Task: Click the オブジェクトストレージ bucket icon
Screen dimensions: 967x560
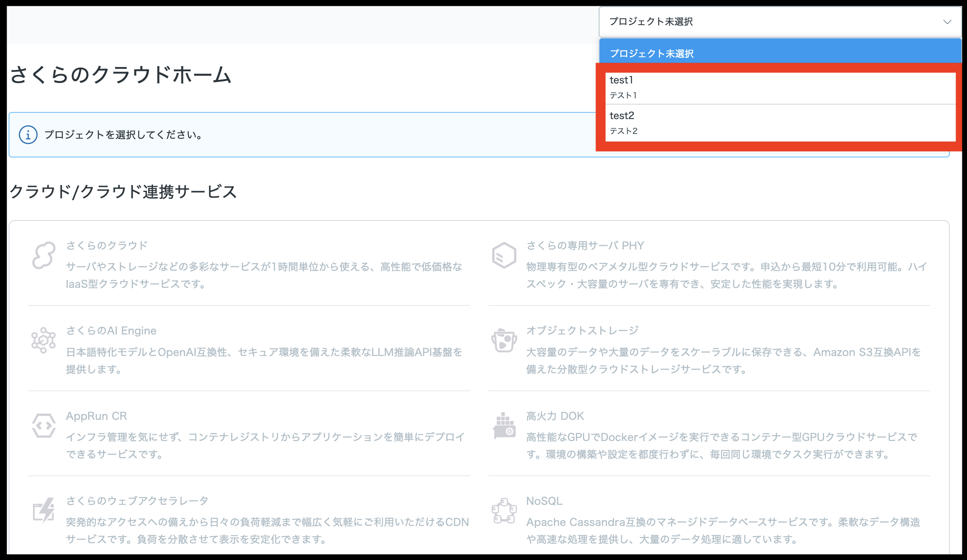Action: tap(504, 340)
